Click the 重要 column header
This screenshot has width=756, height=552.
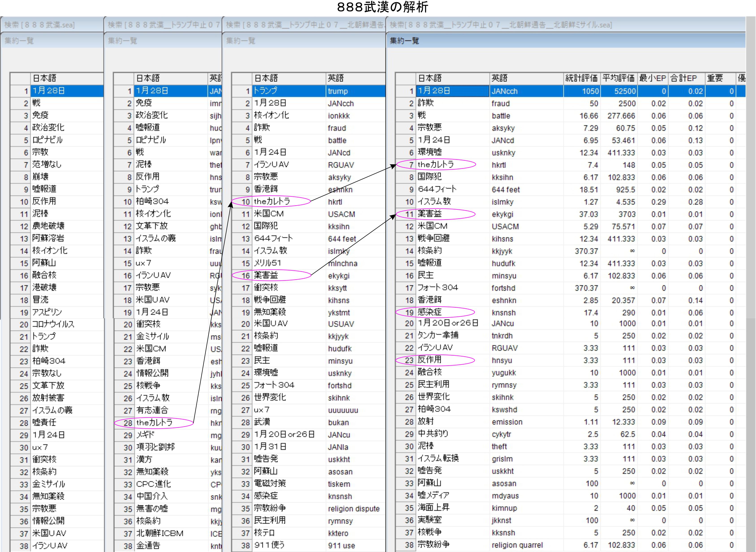(715, 78)
